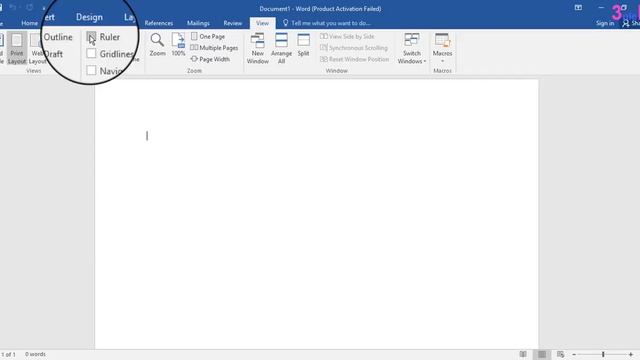Click Read Mode in status bar

coord(523,354)
